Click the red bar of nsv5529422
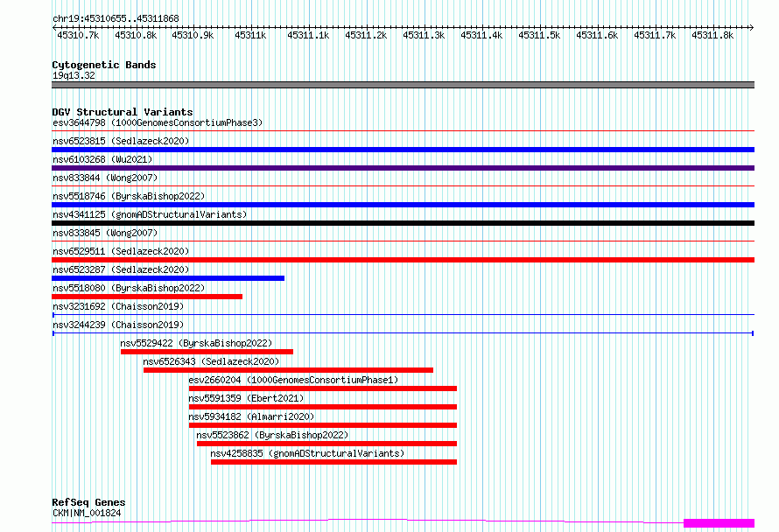The image size is (779, 532). [x=207, y=352]
